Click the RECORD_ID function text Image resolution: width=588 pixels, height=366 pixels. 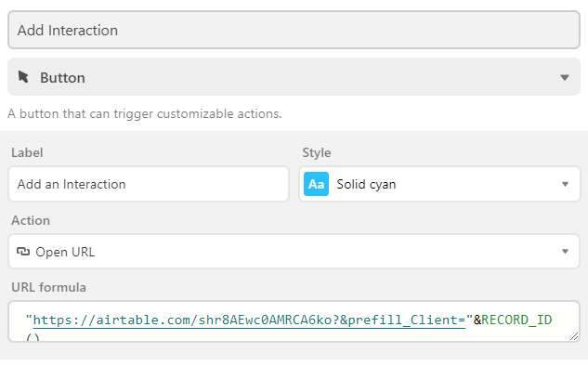point(516,320)
